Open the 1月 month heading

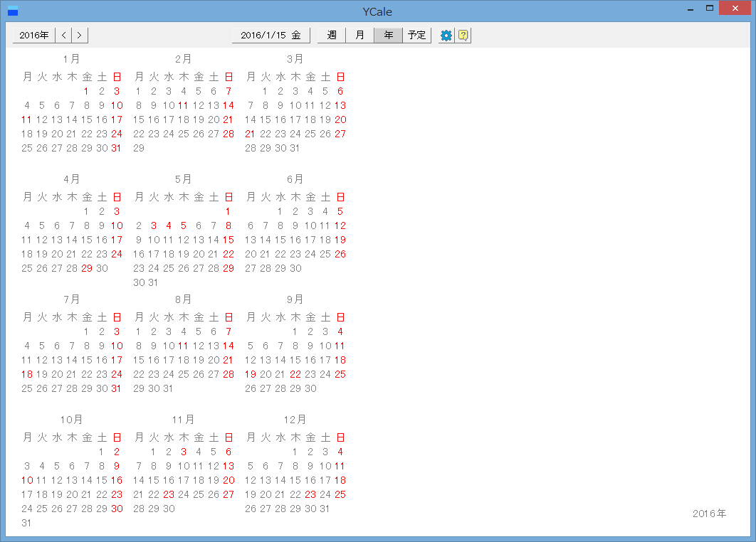[x=71, y=59]
